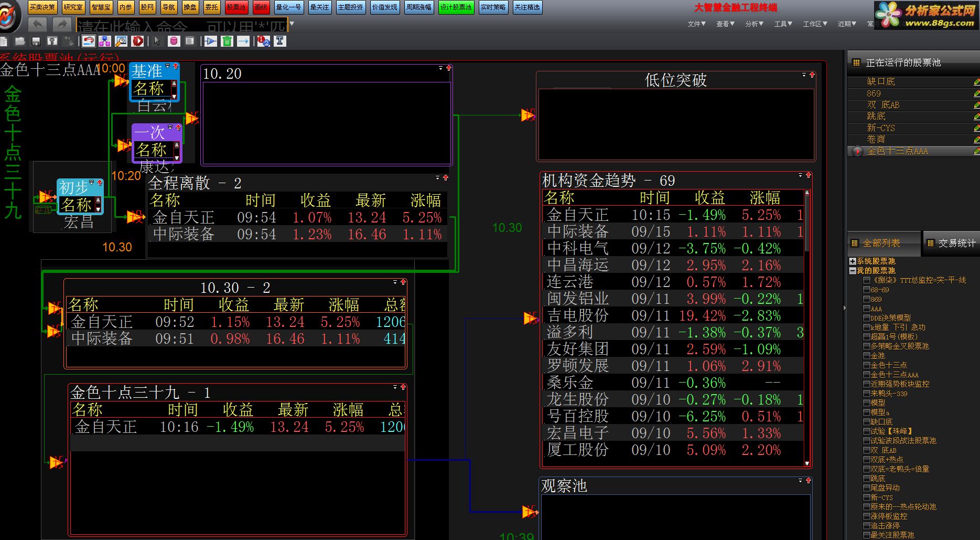
Task: Switch to the 交易统计 tab
Action: [x=951, y=243]
